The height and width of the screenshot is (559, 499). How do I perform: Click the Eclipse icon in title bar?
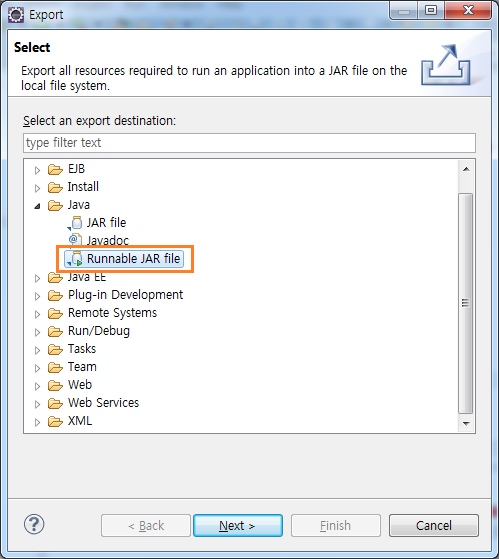[x=16, y=15]
